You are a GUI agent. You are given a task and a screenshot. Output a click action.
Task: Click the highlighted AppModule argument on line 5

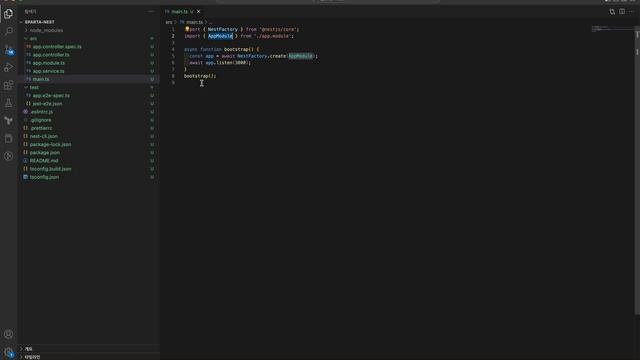[x=300, y=56]
